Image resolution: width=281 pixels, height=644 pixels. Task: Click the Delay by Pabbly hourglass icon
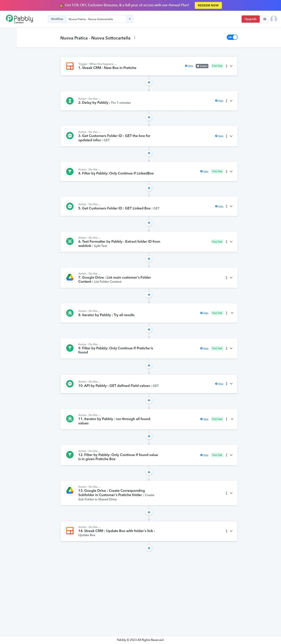[x=70, y=101]
